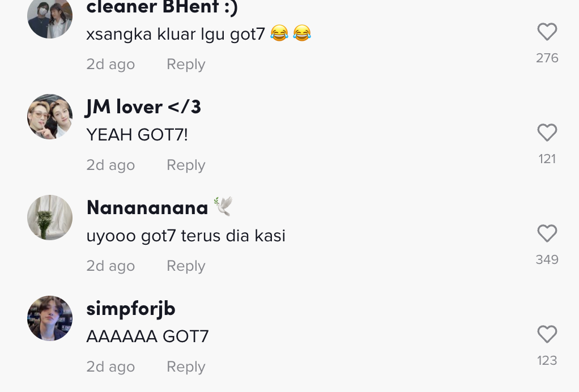Open JM lover profile picture
Image resolution: width=579 pixels, height=392 pixels.
50,117
